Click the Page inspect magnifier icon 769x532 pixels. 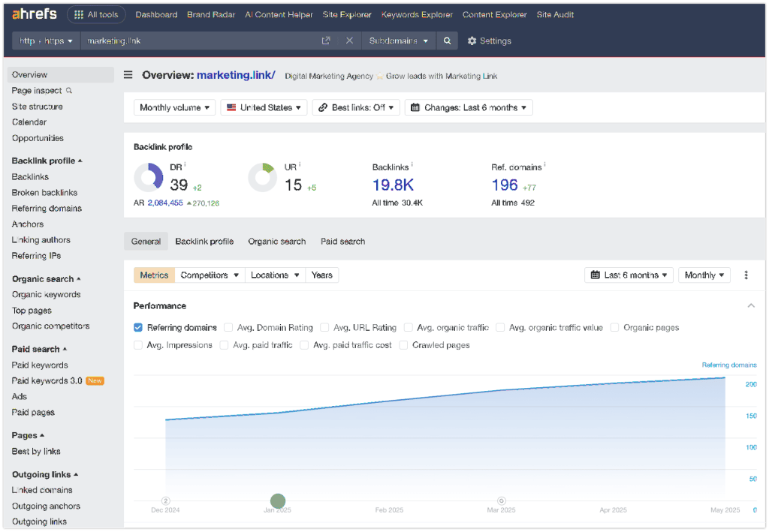[69, 91]
